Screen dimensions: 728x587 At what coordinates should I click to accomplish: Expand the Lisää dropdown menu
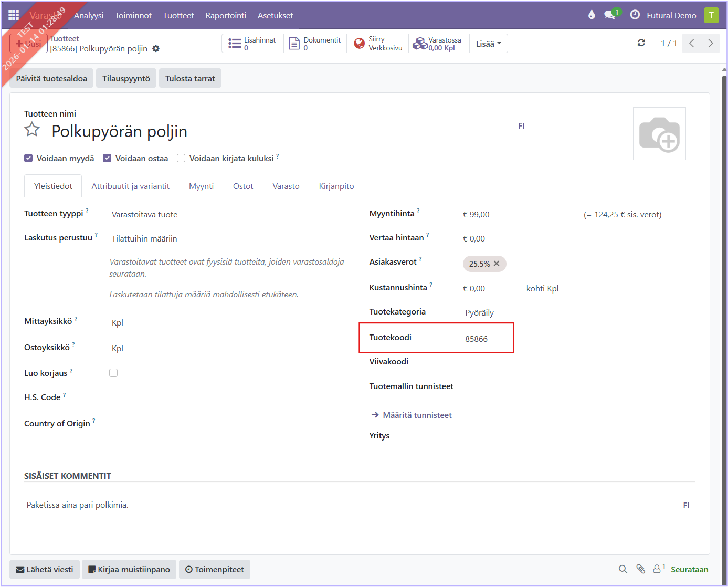[488, 44]
